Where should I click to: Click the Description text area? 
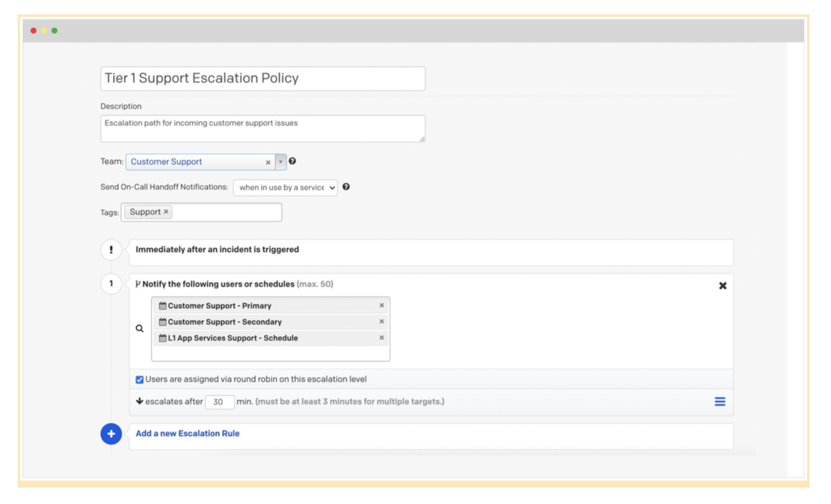[x=262, y=129]
